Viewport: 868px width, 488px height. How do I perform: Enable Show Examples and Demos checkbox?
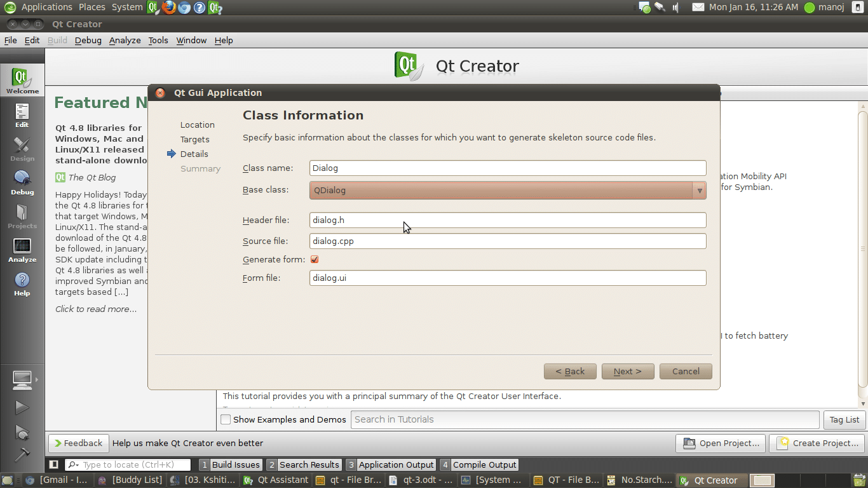coord(226,419)
